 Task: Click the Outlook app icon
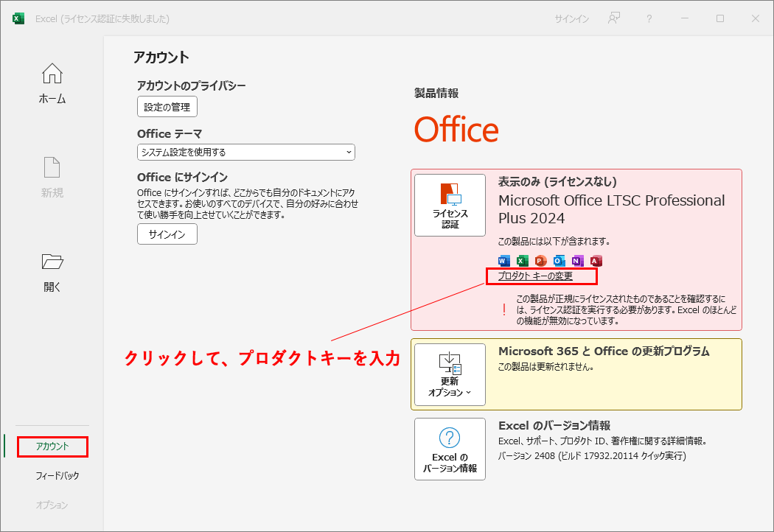click(x=559, y=261)
